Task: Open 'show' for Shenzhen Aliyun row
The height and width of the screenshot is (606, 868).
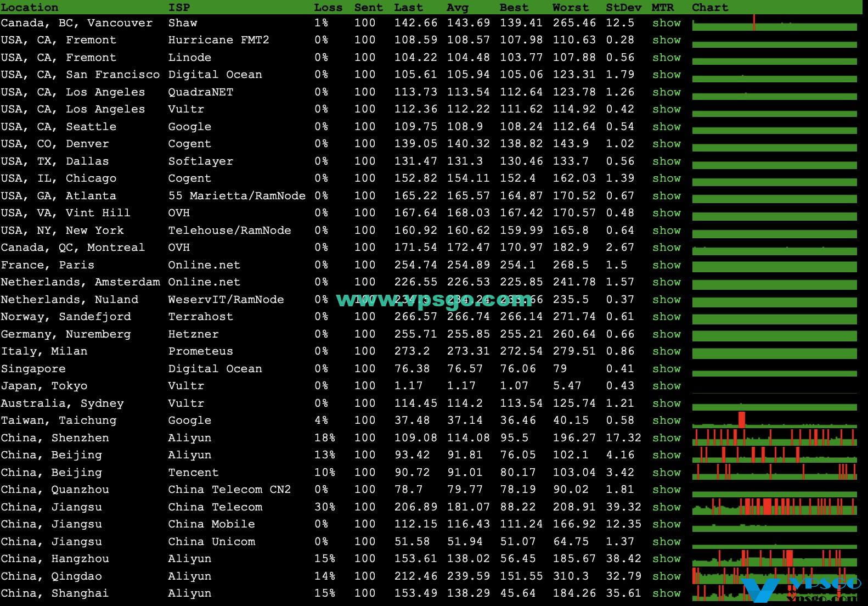Action: tap(666, 438)
